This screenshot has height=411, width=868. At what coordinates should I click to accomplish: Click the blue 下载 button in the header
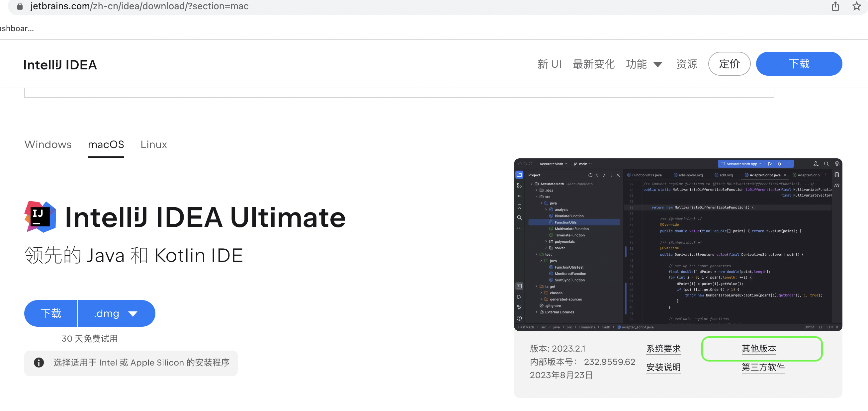pyautogui.click(x=799, y=64)
